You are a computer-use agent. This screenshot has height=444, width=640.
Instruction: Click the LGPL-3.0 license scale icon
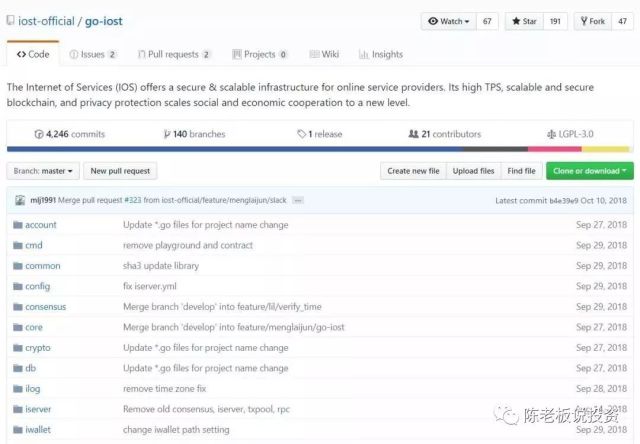tap(551, 134)
